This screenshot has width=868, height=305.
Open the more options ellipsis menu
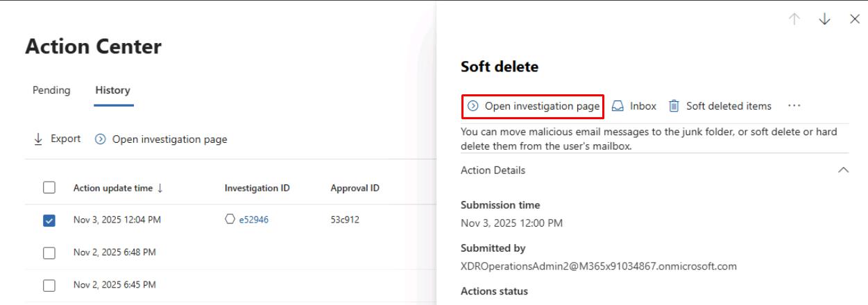pos(794,106)
